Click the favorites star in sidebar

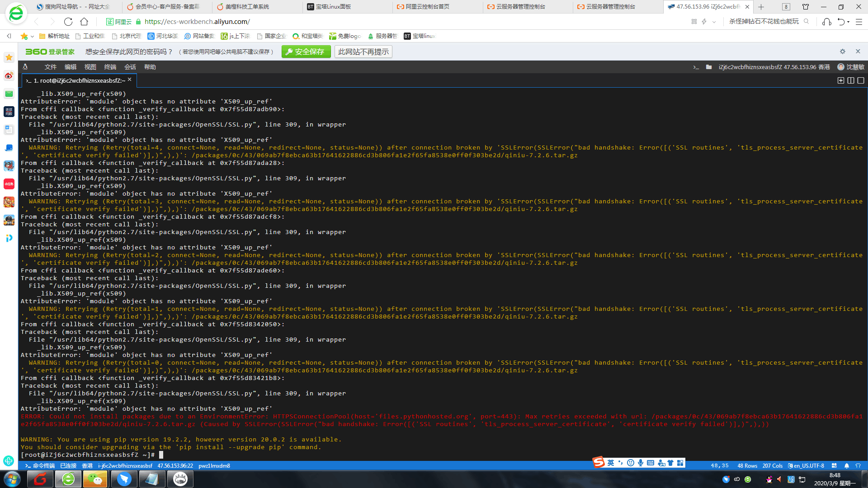pos(9,57)
